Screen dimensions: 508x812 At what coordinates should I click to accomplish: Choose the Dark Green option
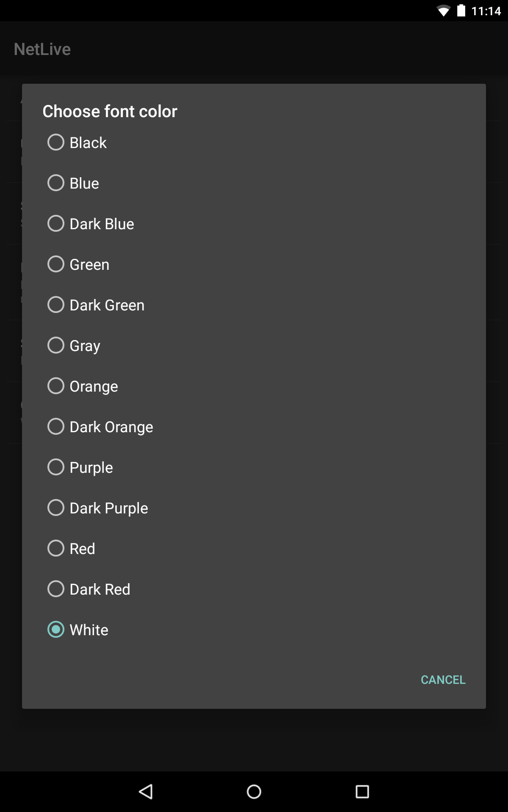click(x=56, y=305)
